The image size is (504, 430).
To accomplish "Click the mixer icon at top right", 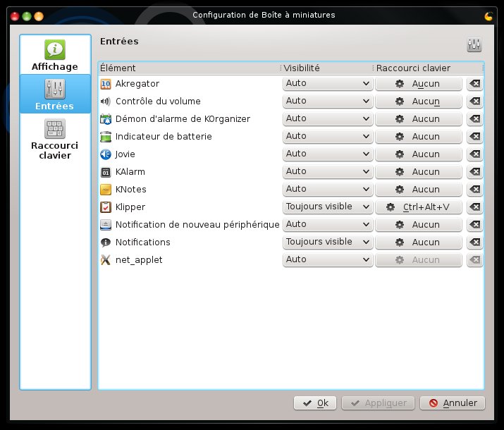I will (474, 44).
